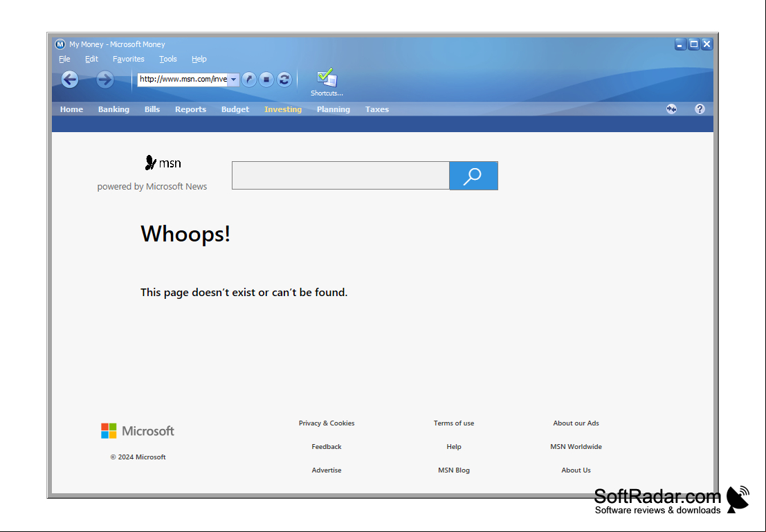Click the Stop loading button
Screen dimensions: 766x532
(266, 79)
